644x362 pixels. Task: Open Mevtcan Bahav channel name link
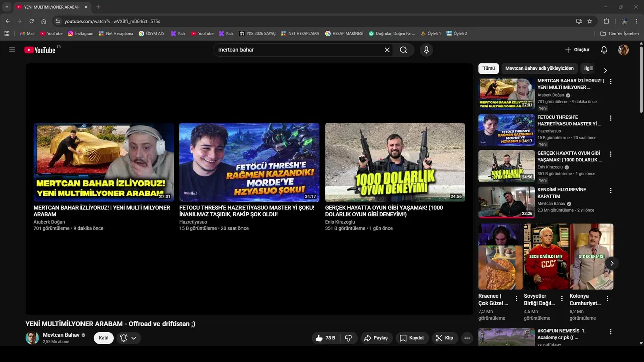tap(61, 335)
